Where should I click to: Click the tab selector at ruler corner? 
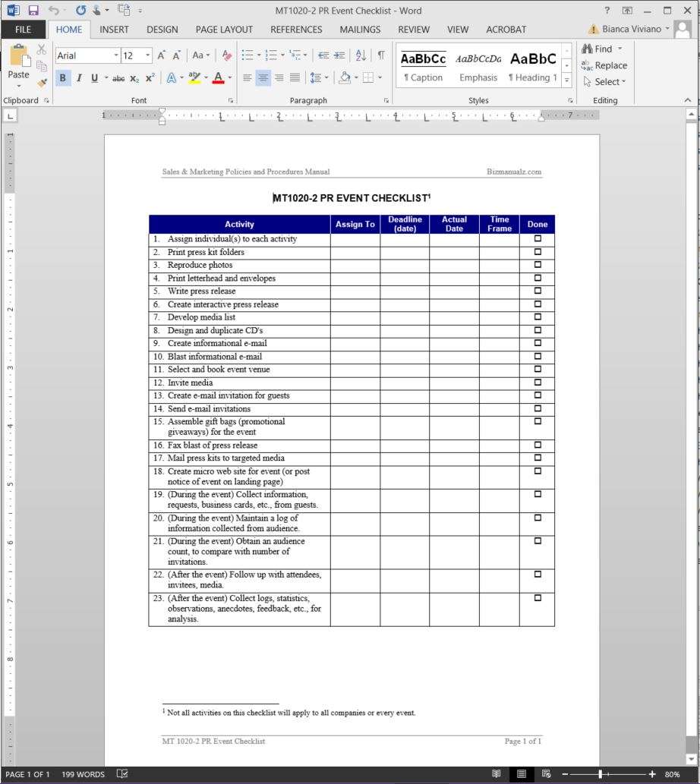(x=10, y=117)
